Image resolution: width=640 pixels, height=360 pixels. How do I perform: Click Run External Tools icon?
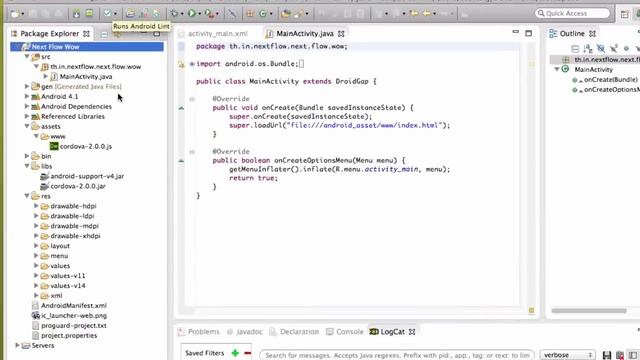click(209, 13)
